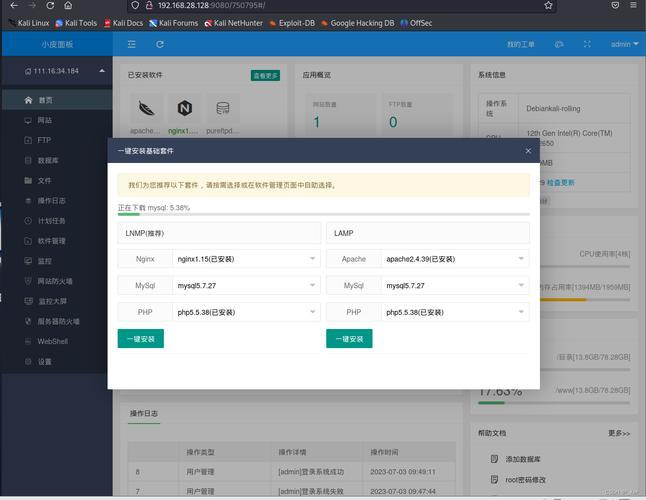646x500 pixels.
Task: Open the browser hamburger menu
Action: pos(633,5)
